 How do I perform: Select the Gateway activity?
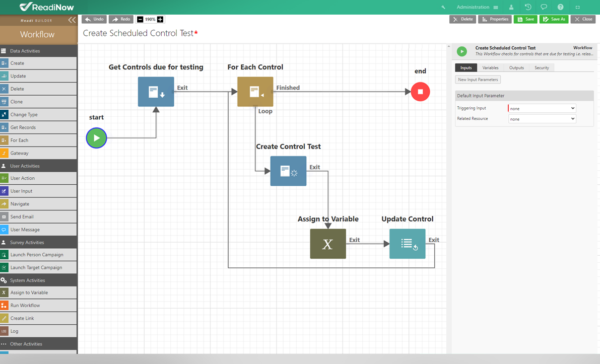tap(38, 153)
